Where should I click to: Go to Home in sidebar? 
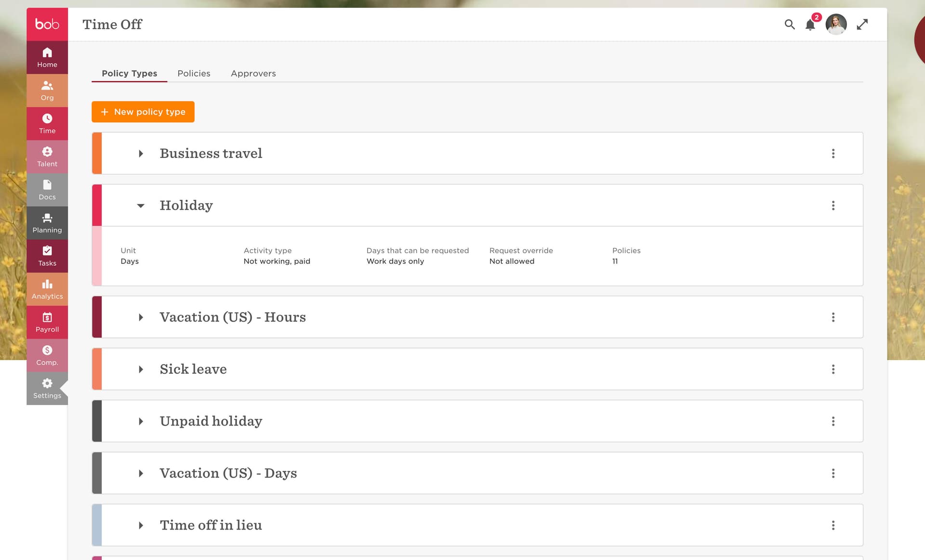point(47,57)
